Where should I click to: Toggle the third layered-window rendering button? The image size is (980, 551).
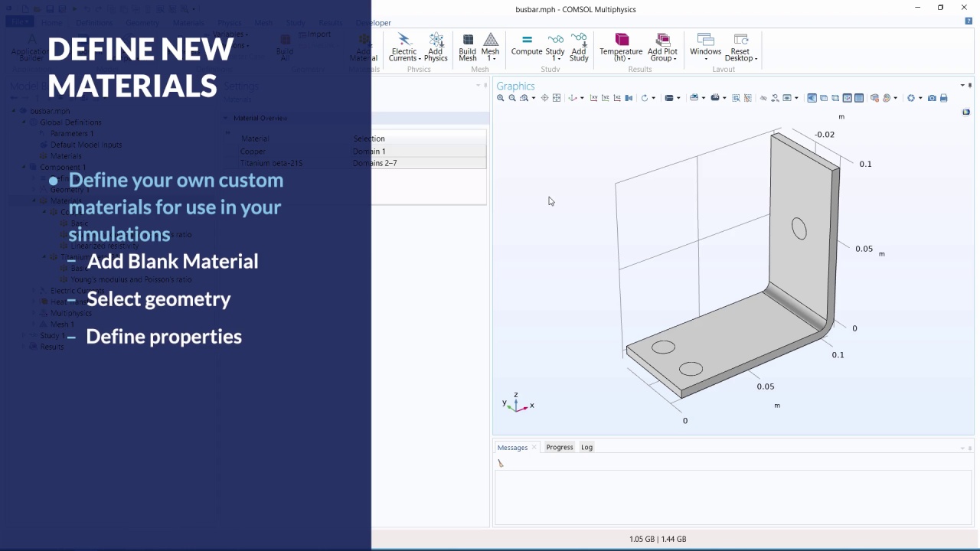click(835, 98)
